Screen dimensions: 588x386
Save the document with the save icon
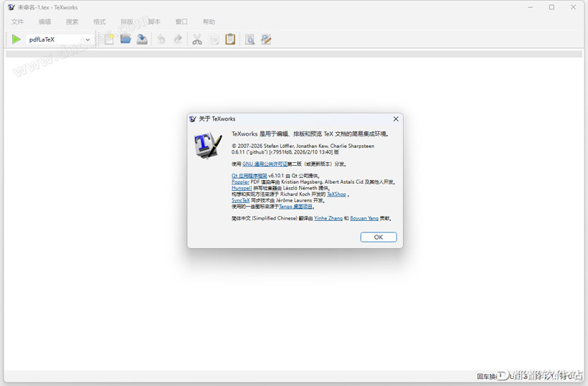click(142, 39)
